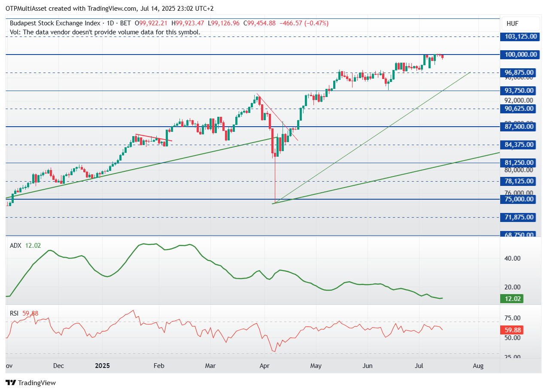The image size is (547, 392).
Task: Click the 103,125.00 price level label
Action: tap(519, 36)
